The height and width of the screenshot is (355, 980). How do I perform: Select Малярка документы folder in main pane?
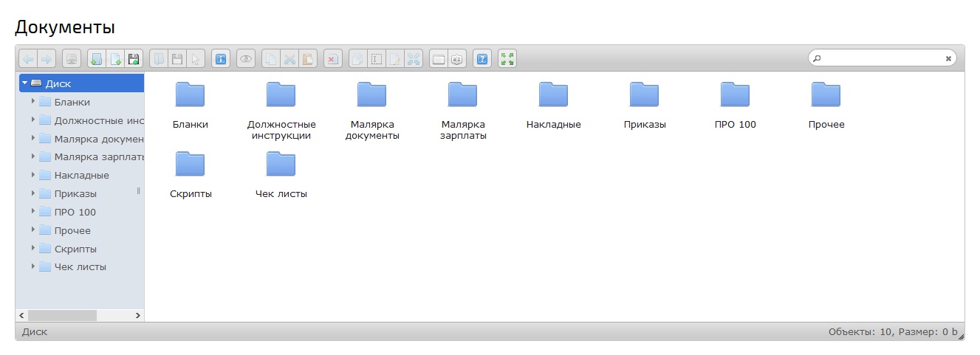[x=372, y=111]
